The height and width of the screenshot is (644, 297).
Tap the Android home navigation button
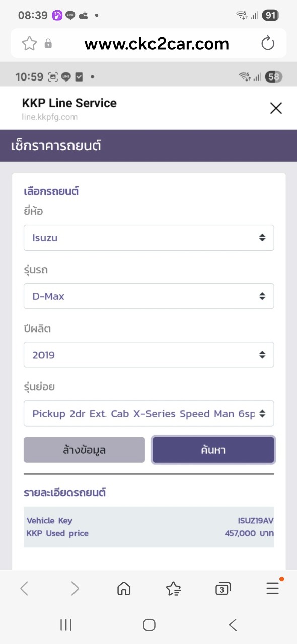point(149,625)
